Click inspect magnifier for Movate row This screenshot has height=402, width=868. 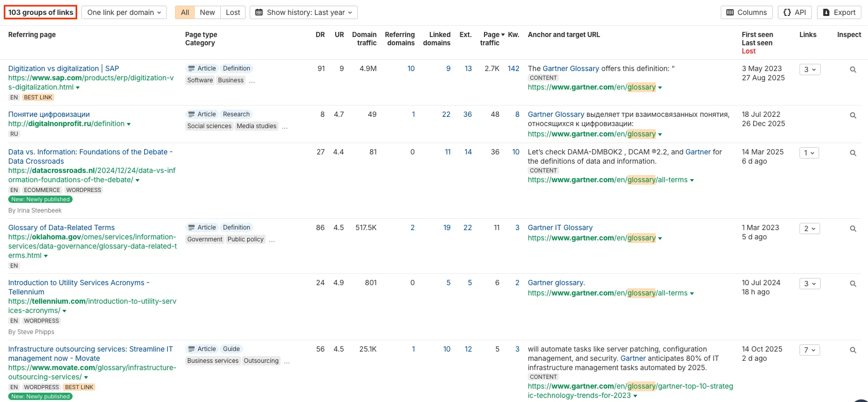pos(853,350)
